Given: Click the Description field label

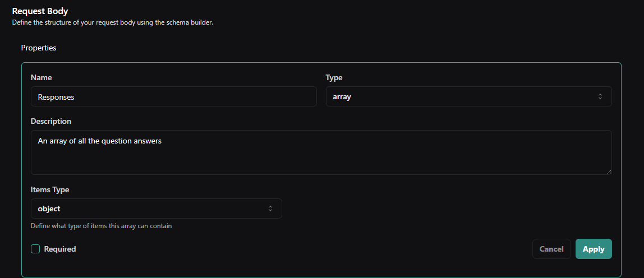Looking at the screenshot, I should (51, 121).
